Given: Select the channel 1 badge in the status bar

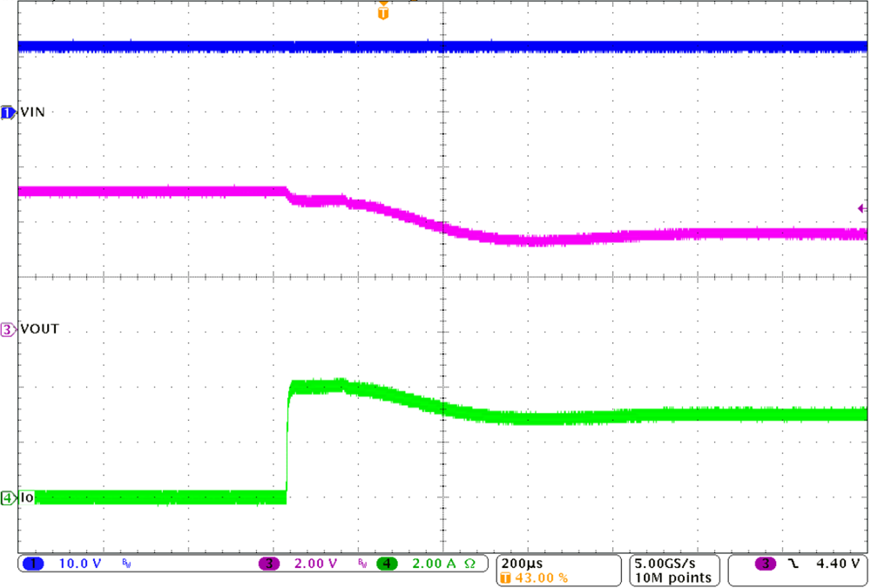Looking at the screenshot, I should 33,564.
